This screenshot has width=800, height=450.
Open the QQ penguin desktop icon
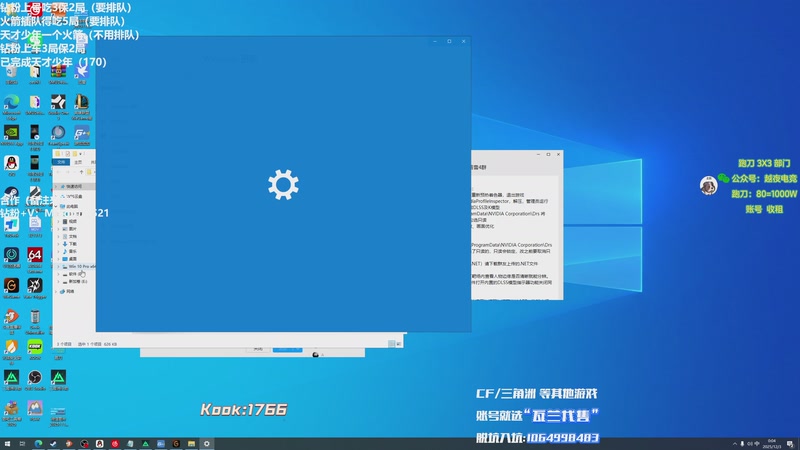(11, 165)
